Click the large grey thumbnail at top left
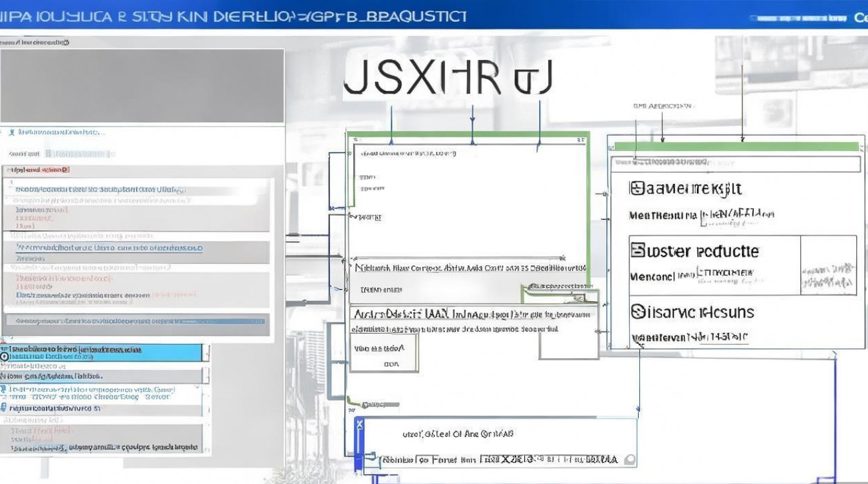Viewport: 868px width, 484px height. (142, 85)
